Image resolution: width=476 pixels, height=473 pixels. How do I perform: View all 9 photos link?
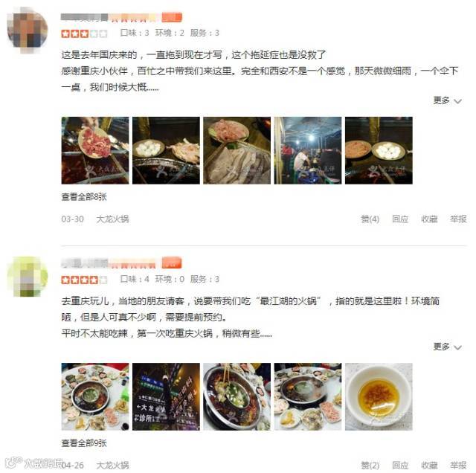click(x=84, y=443)
